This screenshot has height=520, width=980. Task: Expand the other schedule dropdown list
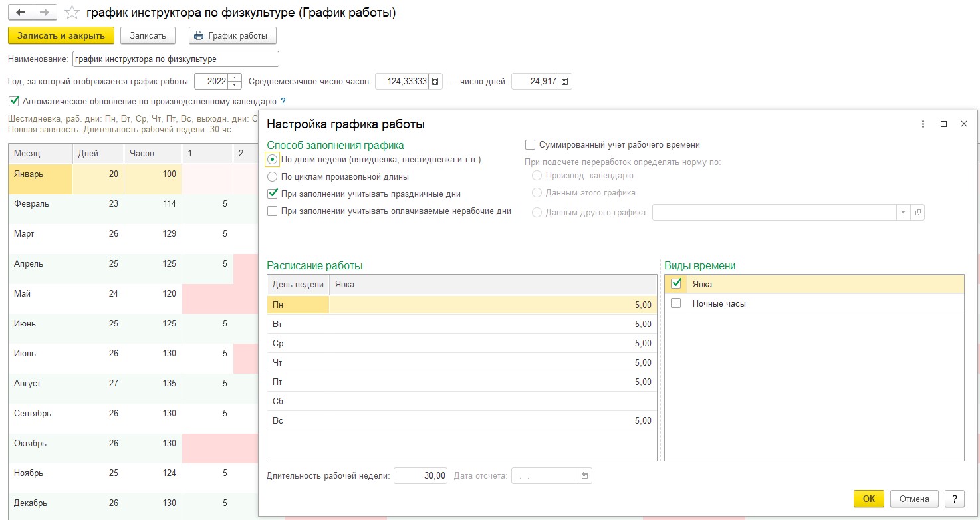tap(903, 213)
